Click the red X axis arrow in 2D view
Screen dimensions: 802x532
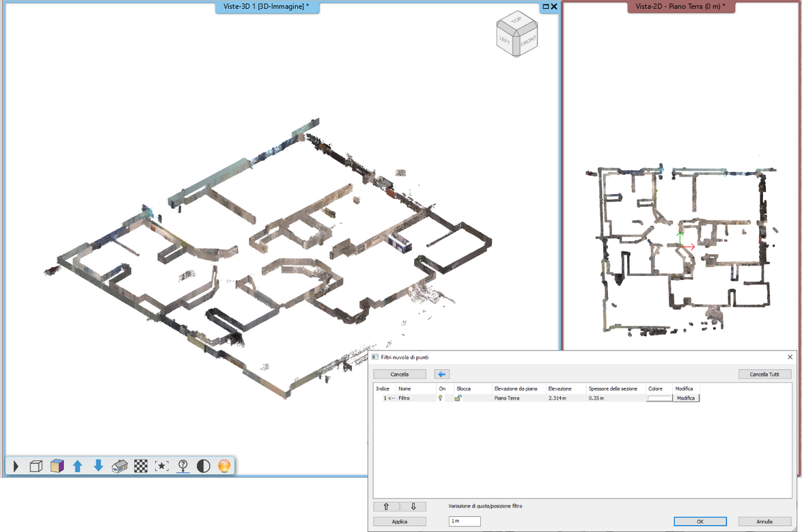pyautogui.click(x=688, y=247)
